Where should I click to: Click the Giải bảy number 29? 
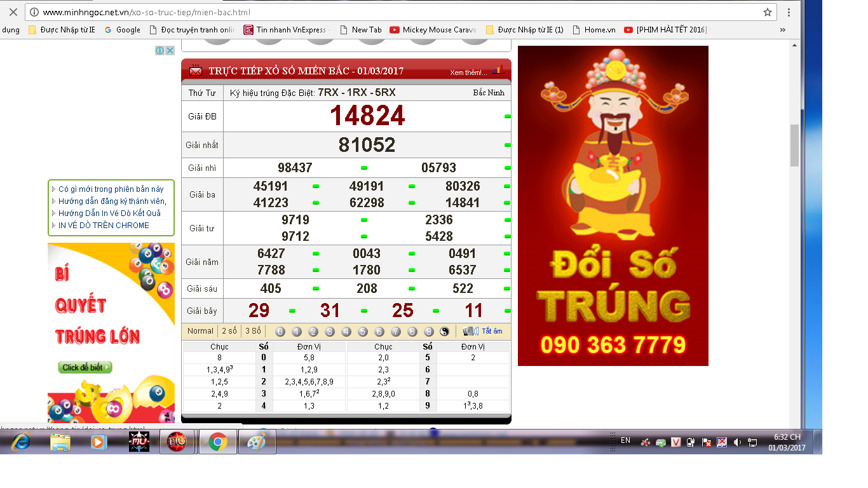259,311
